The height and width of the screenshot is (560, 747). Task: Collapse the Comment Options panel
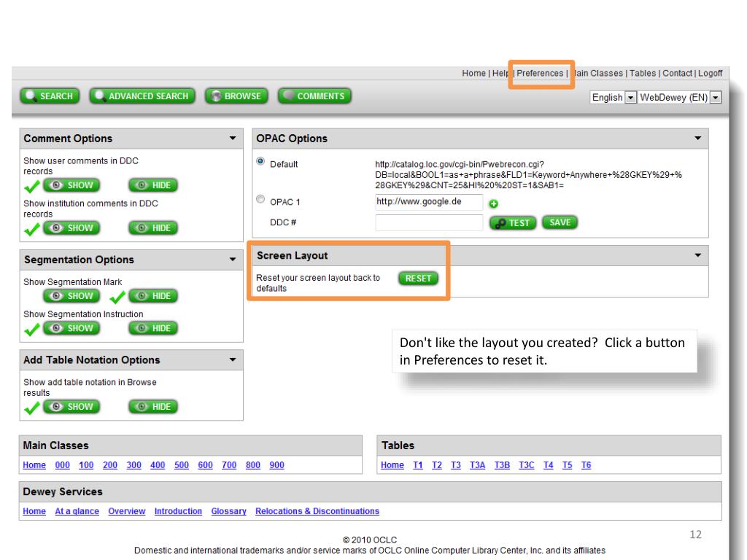pyautogui.click(x=233, y=138)
